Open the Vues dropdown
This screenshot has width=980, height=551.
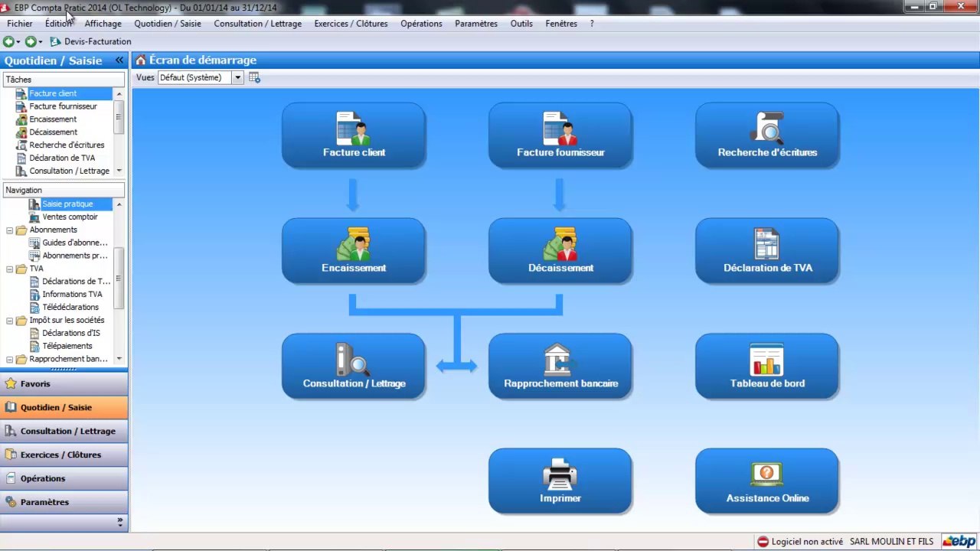pyautogui.click(x=238, y=77)
